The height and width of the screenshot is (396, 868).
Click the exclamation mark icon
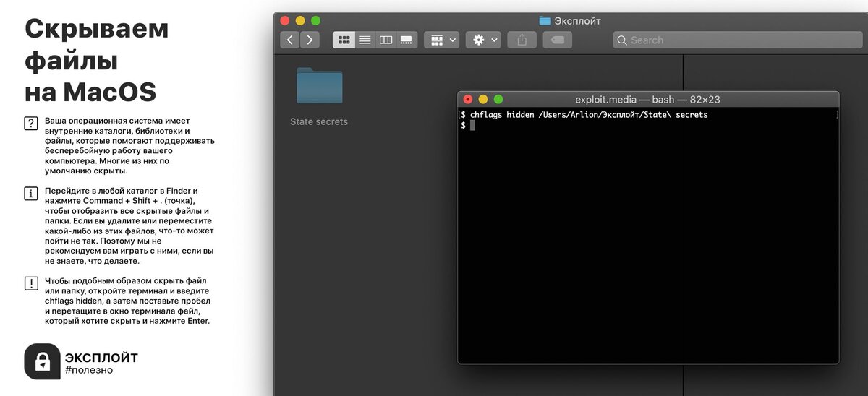(31, 283)
